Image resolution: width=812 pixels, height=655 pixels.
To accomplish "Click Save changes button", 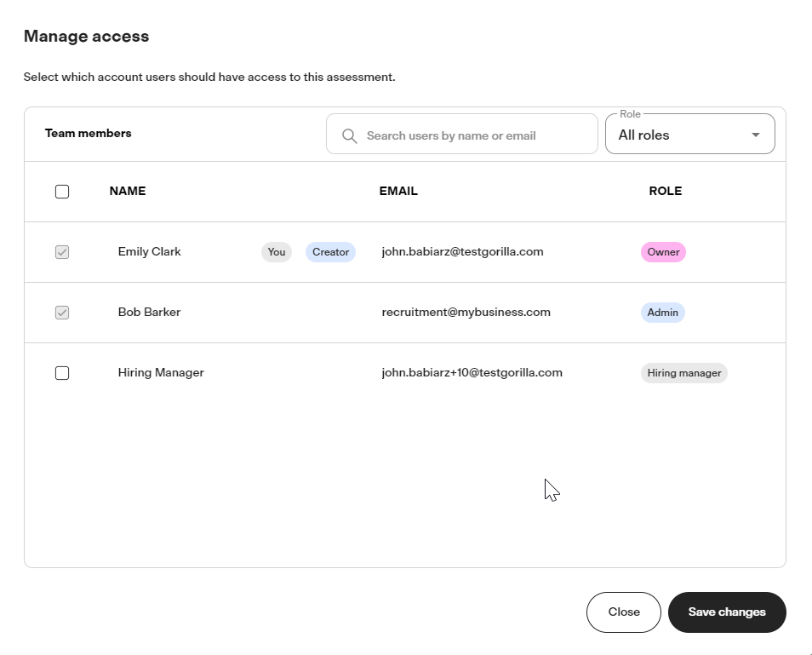I will point(727,612).
